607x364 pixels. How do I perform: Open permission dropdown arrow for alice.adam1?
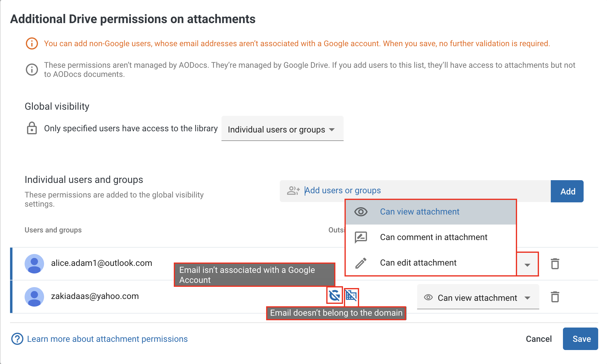(527, 264)
